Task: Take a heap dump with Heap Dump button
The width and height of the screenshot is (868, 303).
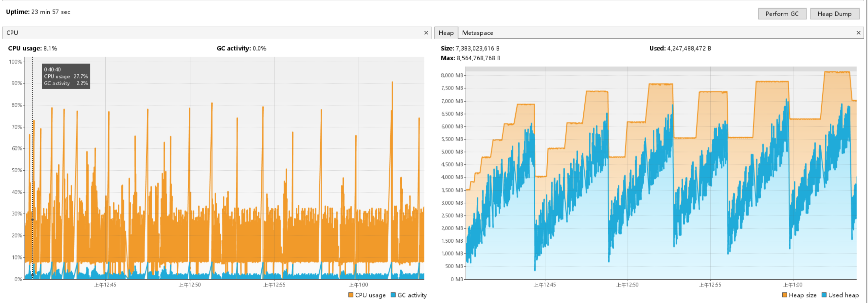Action: click(x=834, y=14)
